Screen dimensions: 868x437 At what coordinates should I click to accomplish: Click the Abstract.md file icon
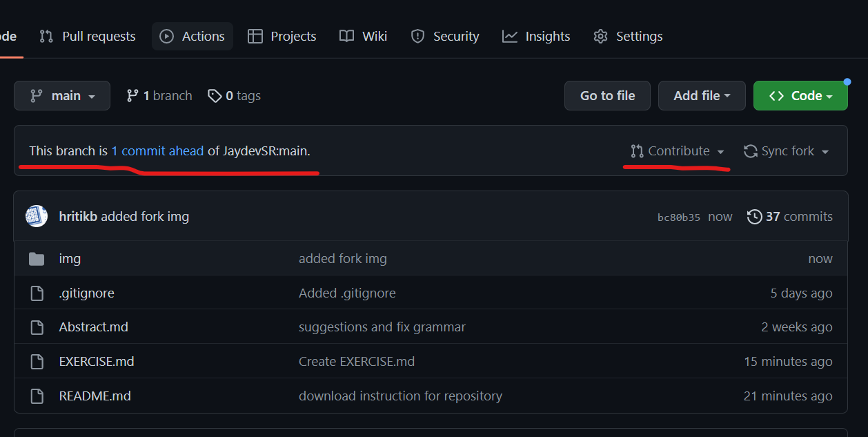[x=37, y=327]
